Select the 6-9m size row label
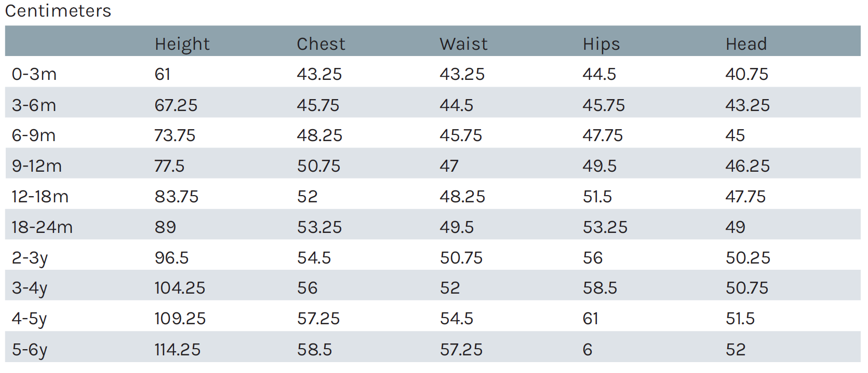 34,135
